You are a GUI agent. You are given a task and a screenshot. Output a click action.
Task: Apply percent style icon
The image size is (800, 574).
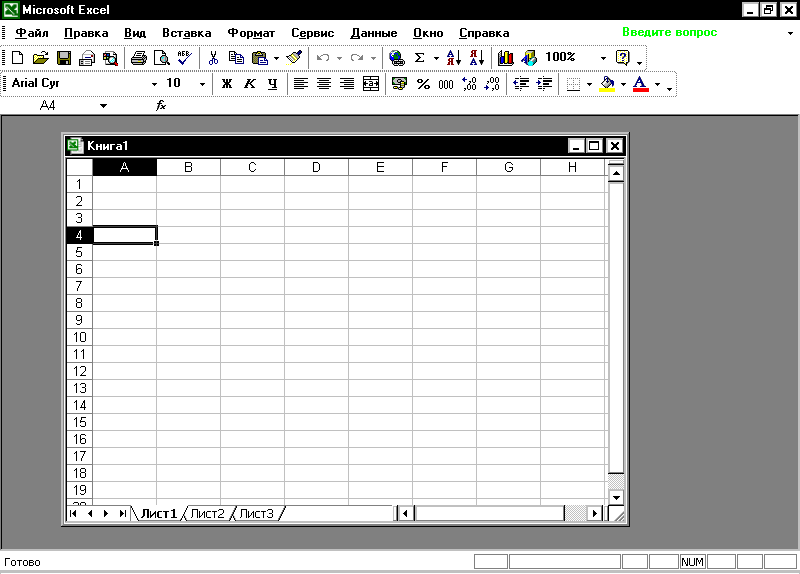423,84
